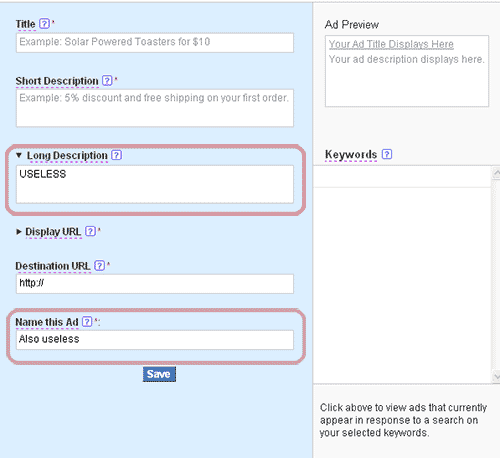Show help for Display URL
The height and width of the screenshot is (458, 500).
click(90, 231)
